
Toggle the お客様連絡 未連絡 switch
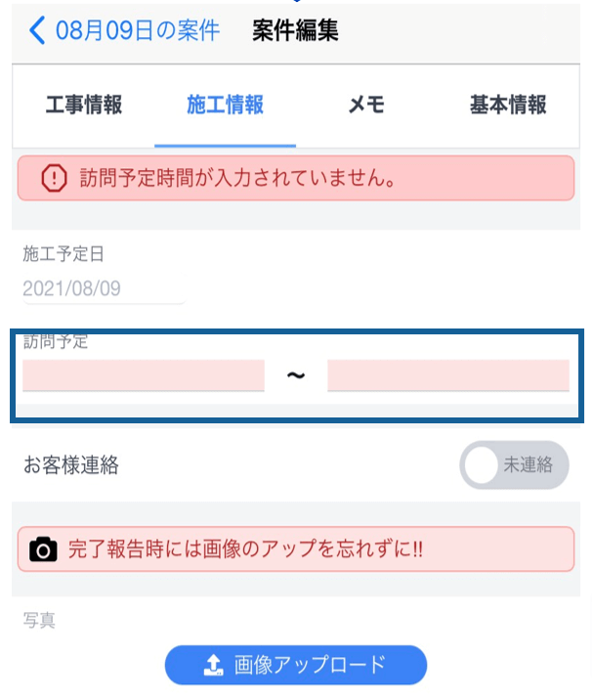[x=514, y=465]
